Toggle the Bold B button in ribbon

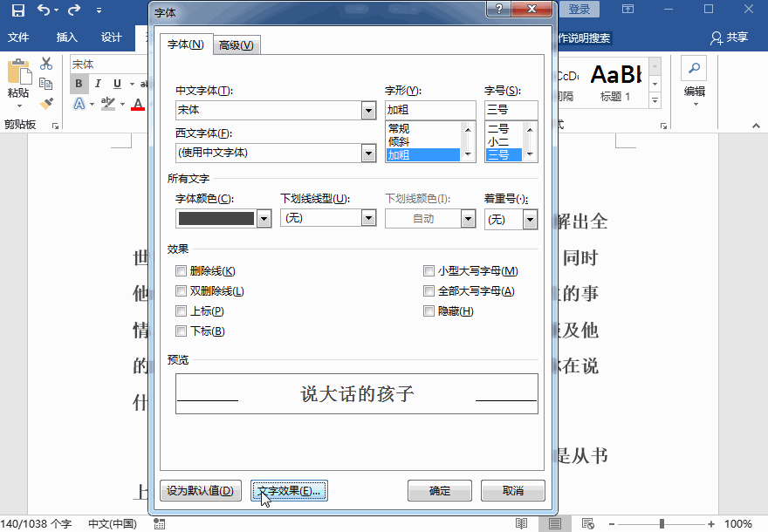point(79,84)
